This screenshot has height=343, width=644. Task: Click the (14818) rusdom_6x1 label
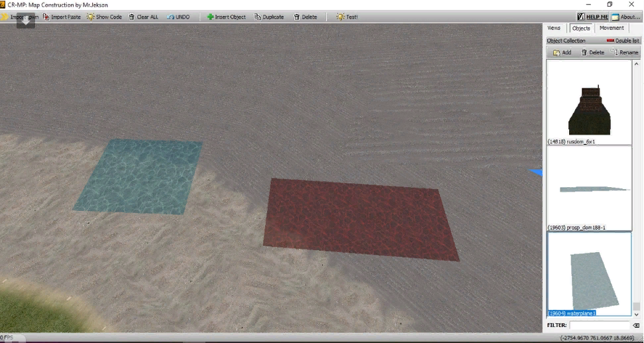click(571, 141)
